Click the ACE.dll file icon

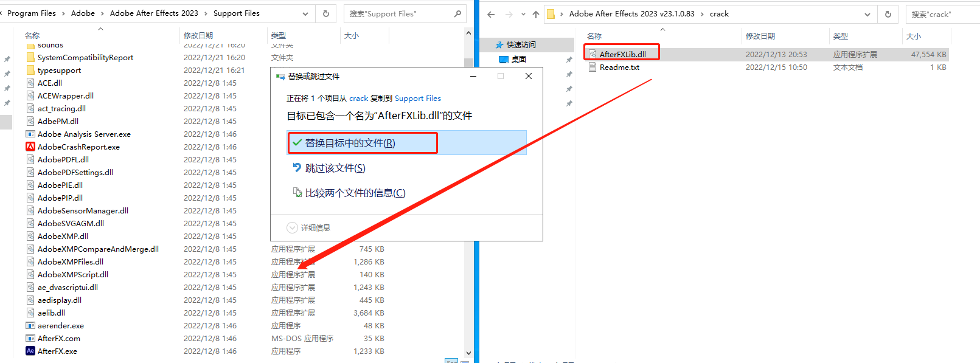tap(30, 83)
